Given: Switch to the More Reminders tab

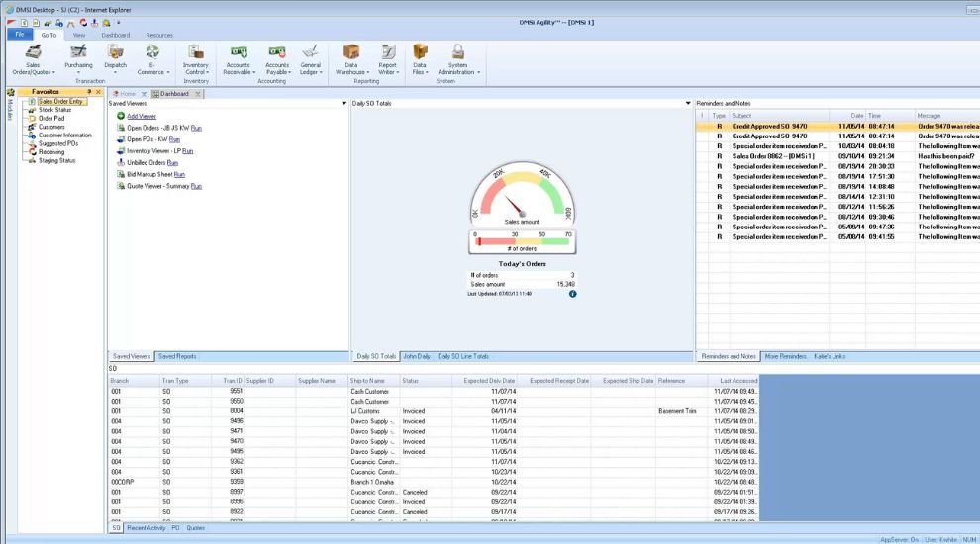Looking at the screenshot, I should (786, 356).
